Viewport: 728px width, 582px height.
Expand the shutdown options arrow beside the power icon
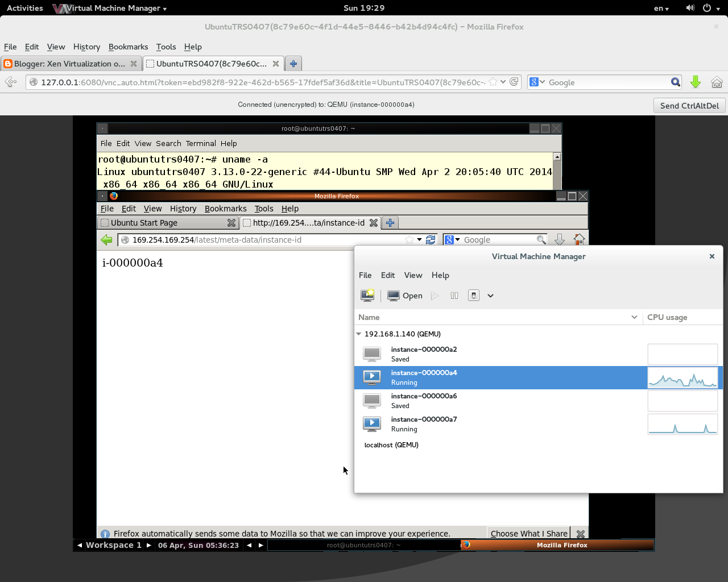click(x=490, y=296)
